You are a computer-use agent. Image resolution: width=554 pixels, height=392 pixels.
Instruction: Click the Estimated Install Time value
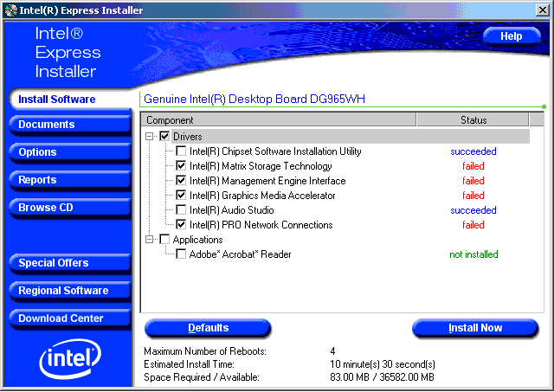383,364
